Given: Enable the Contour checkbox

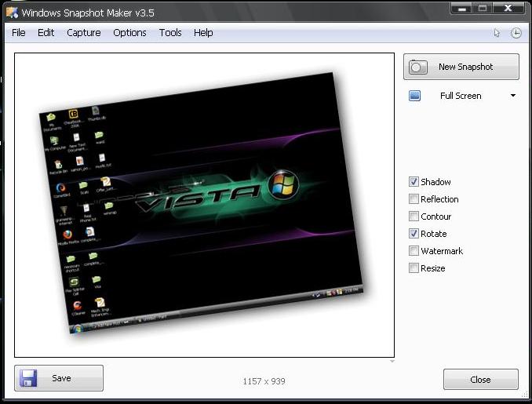Looking at the screenshot, I should 414,216.
